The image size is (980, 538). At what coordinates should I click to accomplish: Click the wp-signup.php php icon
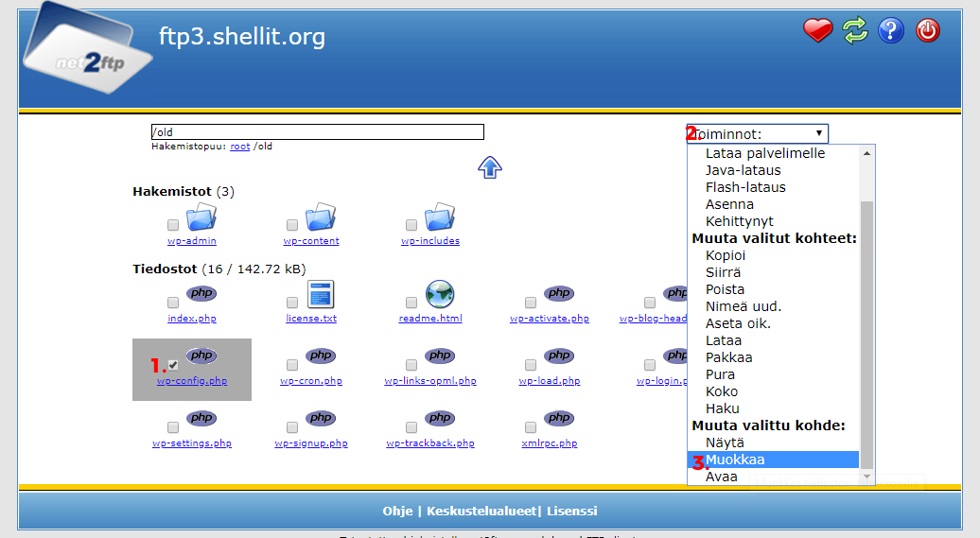[x=321, y=418]
